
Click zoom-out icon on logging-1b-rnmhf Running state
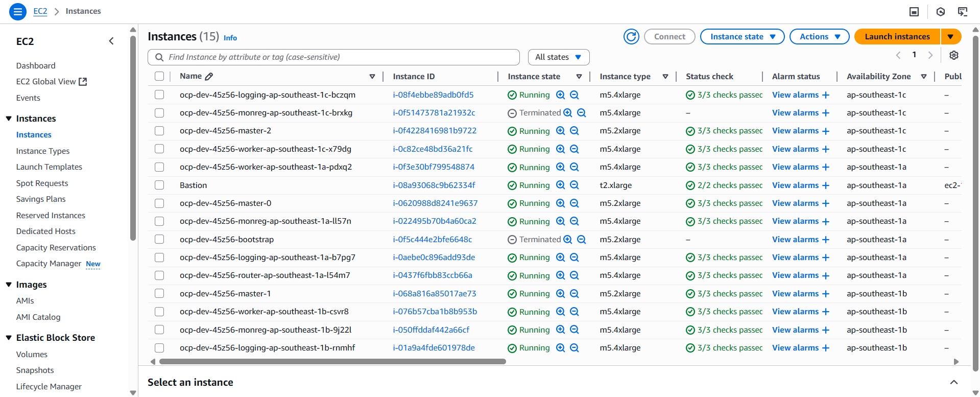(575, 348)
